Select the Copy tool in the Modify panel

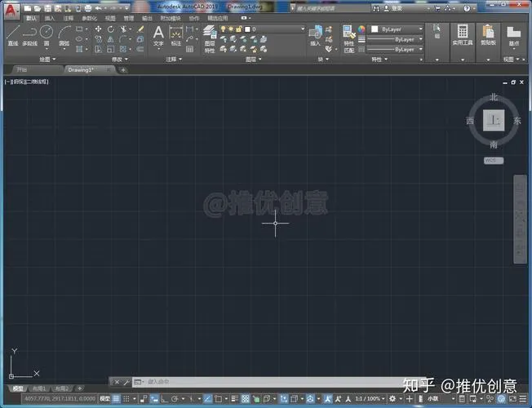(x=98, y=39)
